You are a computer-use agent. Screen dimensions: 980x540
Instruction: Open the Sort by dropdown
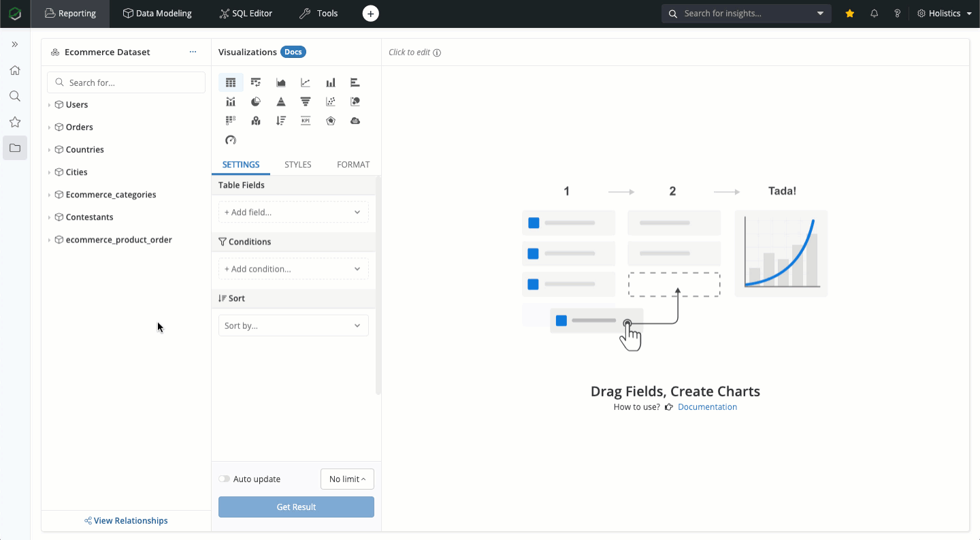tap(293, 325)
